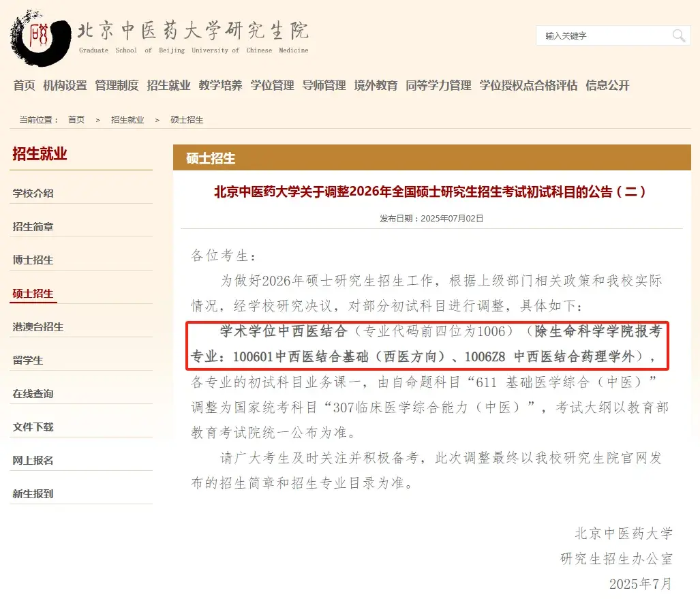Click the search magnifier icon

point(678,36)
